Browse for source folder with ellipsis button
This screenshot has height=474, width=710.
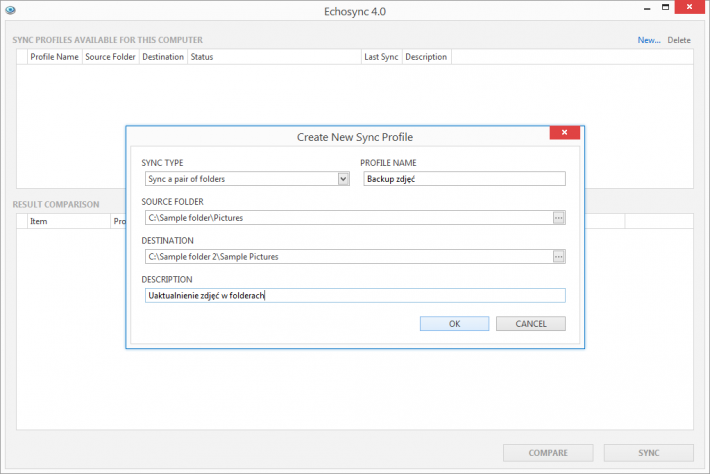click(x=559, y=218)
